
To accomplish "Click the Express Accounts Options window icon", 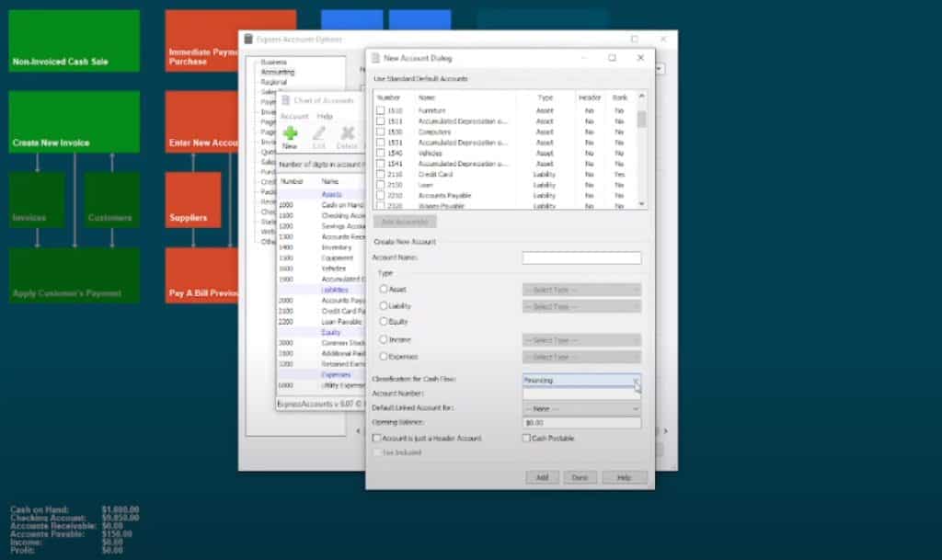I will [247, 40].
